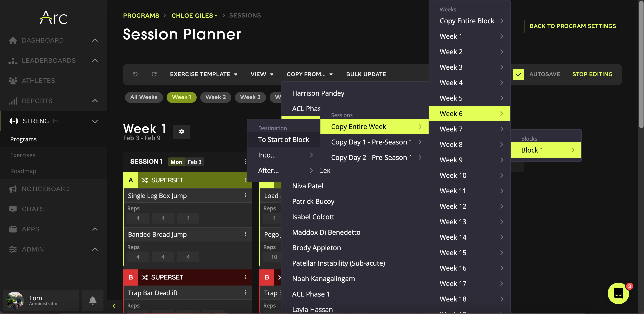This screenshot has height=314, width=644.
Task: Collapse sidebar using left chevron icon
Action: click(114, 306)
